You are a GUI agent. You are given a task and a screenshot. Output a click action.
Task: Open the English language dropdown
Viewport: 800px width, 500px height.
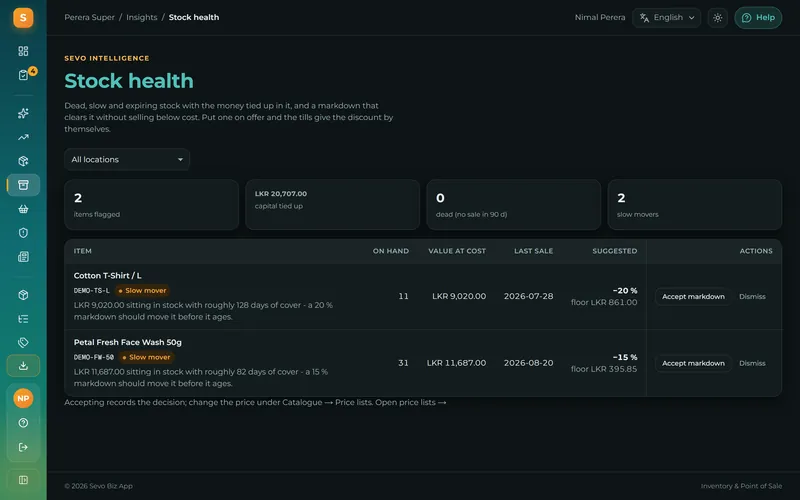(666, 18)
